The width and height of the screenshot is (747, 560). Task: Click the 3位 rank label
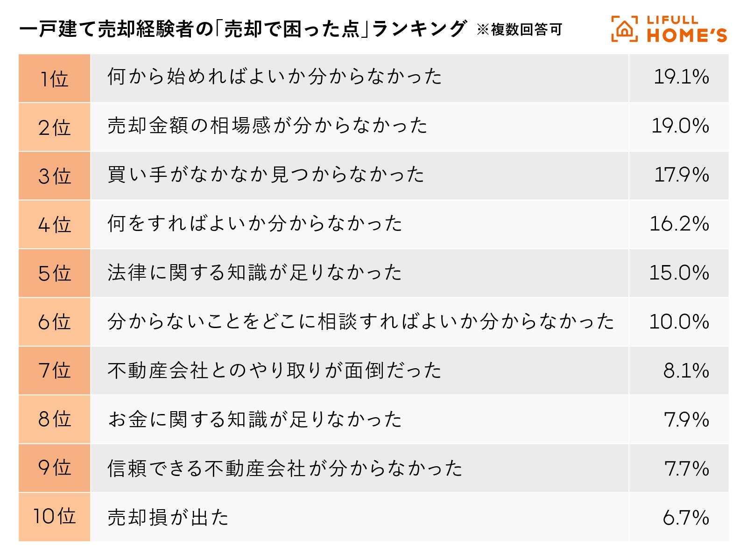(54, 176)
